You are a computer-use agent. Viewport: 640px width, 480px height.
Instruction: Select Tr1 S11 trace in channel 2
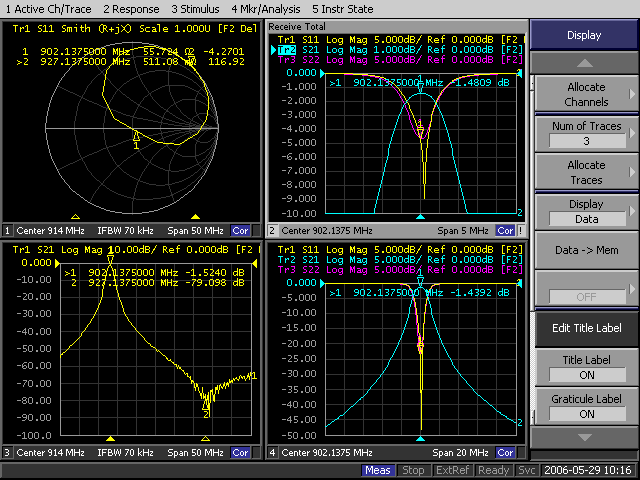(x=399, y=40)
